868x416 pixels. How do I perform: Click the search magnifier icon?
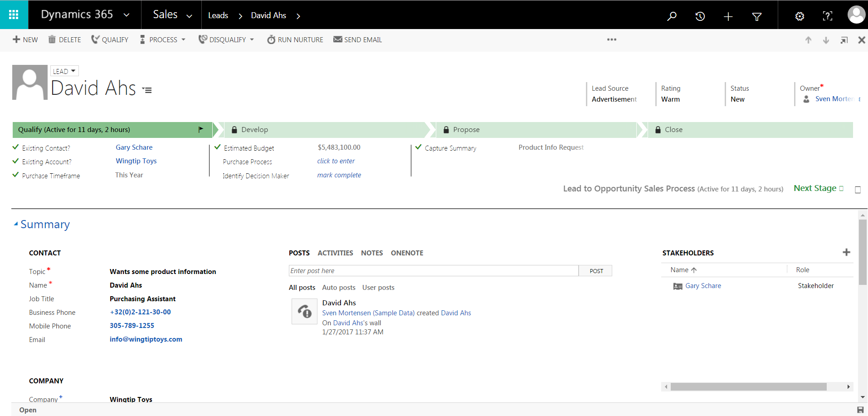pyautogui.click(x=672, y=16)
